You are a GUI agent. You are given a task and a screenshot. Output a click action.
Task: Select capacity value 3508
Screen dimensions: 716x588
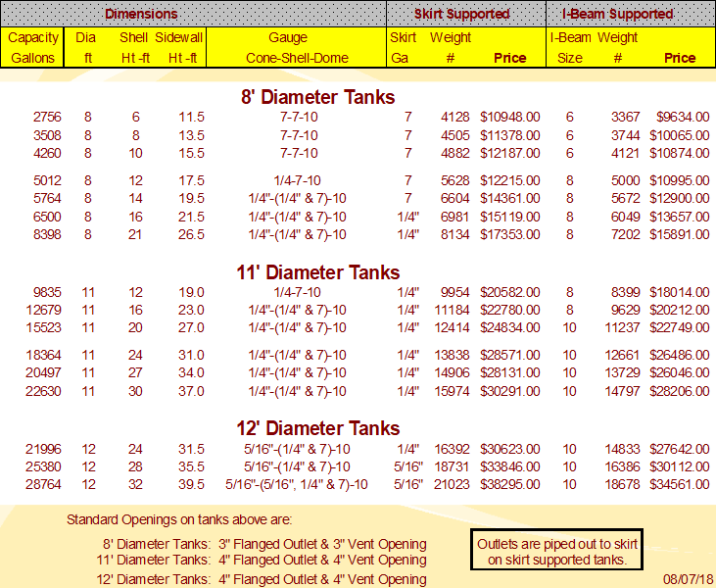tap(47, 135)
